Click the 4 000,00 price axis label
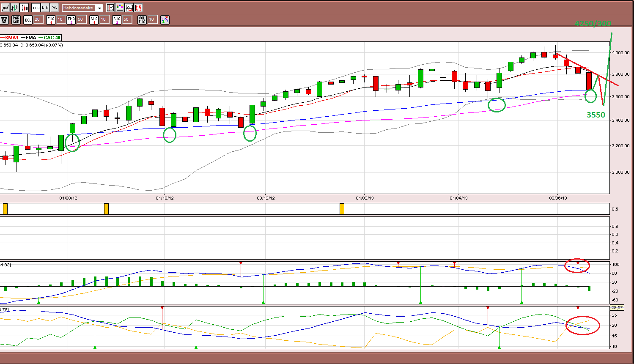Screen dimensions: 634x364 [620, 53]
